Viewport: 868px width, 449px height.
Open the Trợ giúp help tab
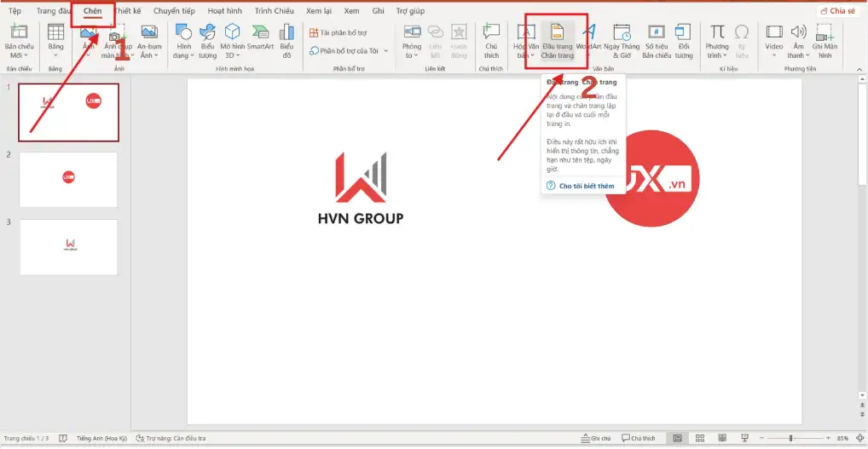[410, 11]
